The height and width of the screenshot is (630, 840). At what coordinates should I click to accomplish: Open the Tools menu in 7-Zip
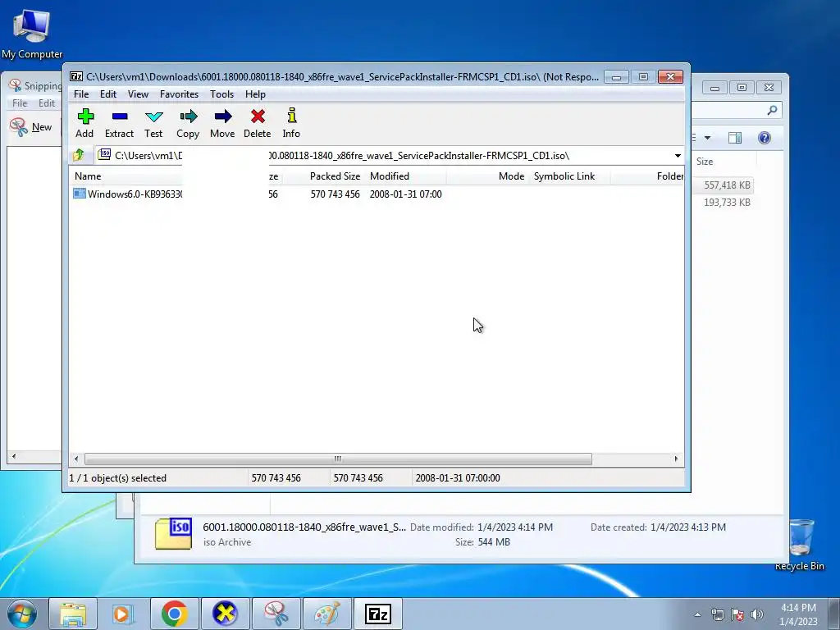tap(221, 94)
